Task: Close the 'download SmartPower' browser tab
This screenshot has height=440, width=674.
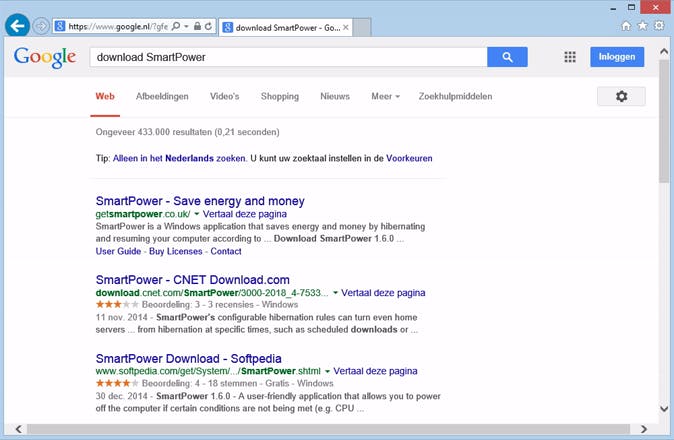Action: (346, 28)
